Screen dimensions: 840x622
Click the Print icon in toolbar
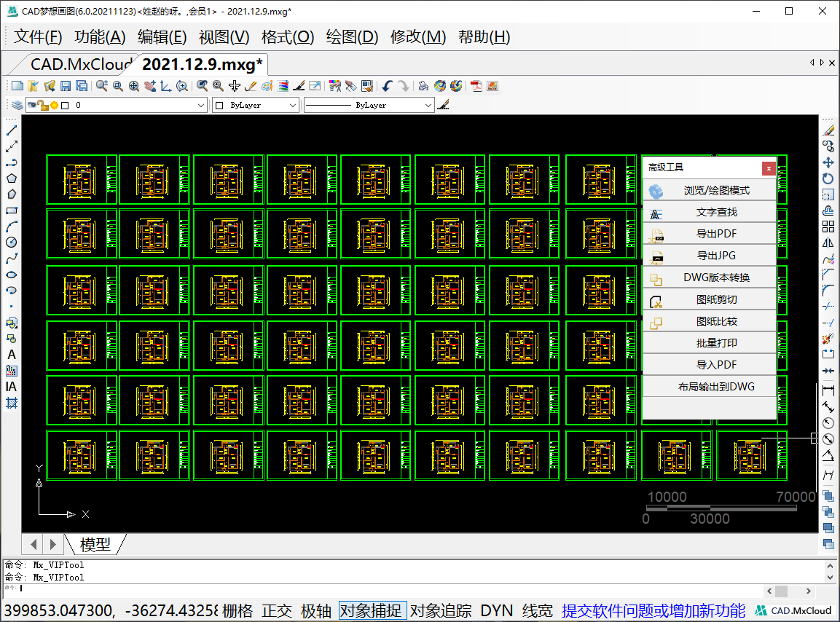pos(423,86)
